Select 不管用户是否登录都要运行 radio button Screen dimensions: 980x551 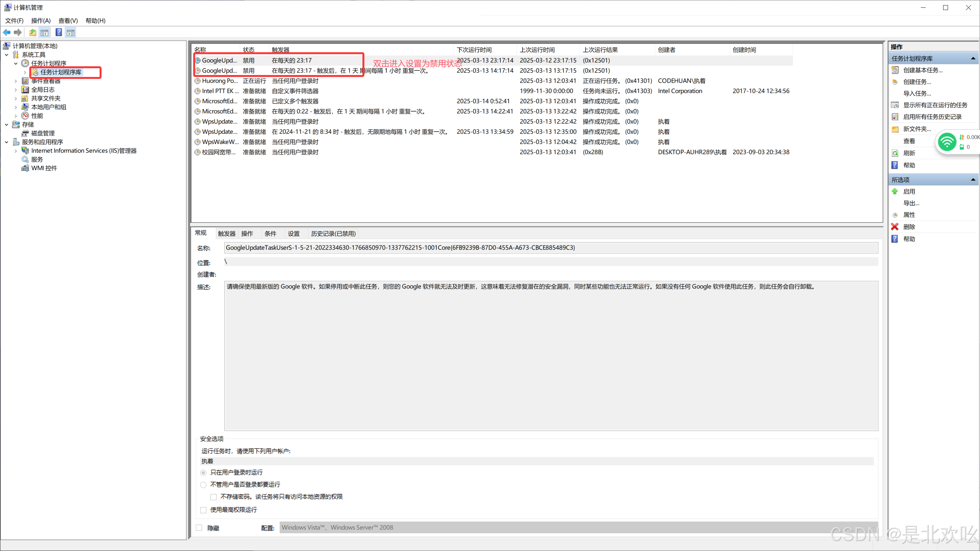point(203,485)
